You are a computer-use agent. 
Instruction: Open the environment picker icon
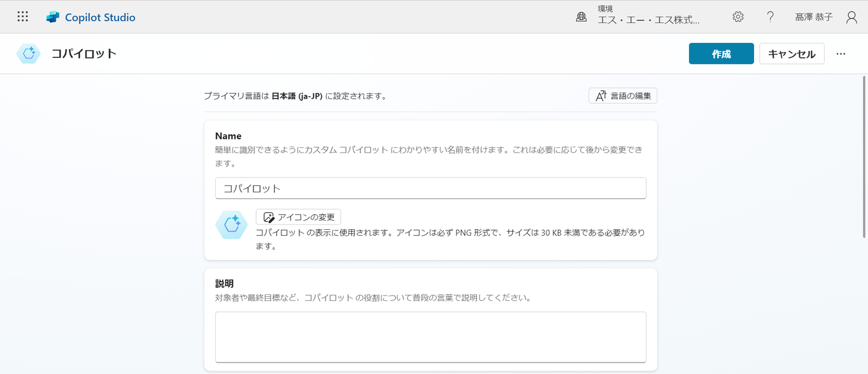(x=581, y=17)
